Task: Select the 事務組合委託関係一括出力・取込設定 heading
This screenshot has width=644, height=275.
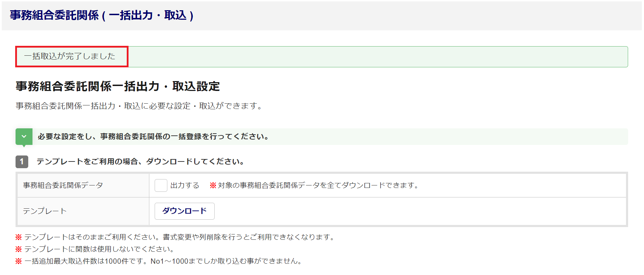Action: tap(118, 86)
